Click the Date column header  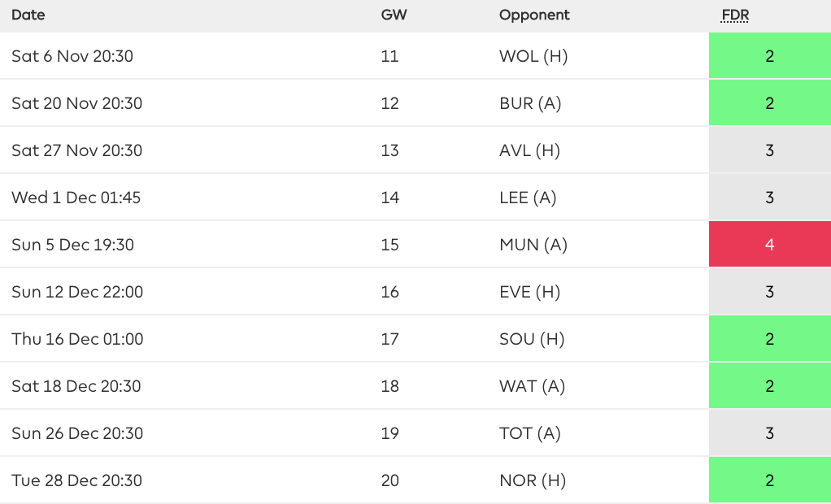(28, 15)
